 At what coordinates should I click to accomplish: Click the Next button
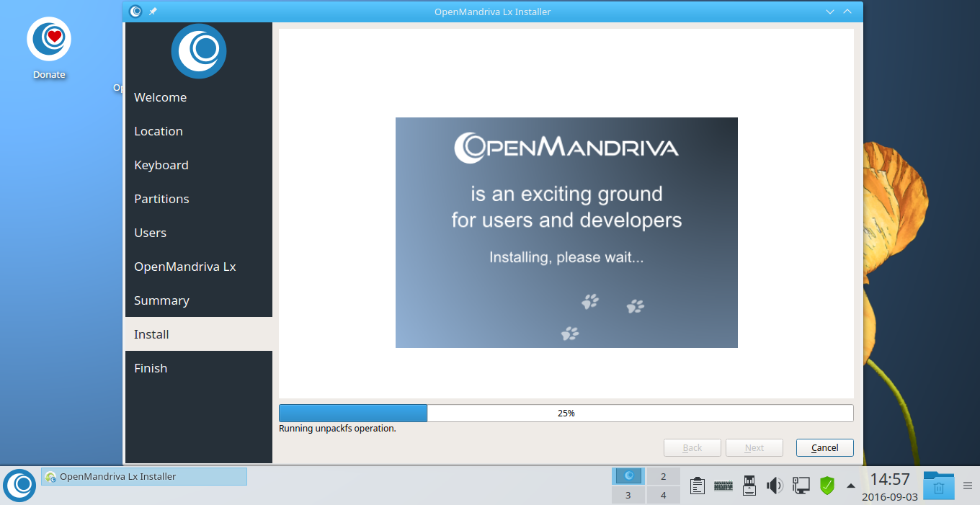point(754,447)
